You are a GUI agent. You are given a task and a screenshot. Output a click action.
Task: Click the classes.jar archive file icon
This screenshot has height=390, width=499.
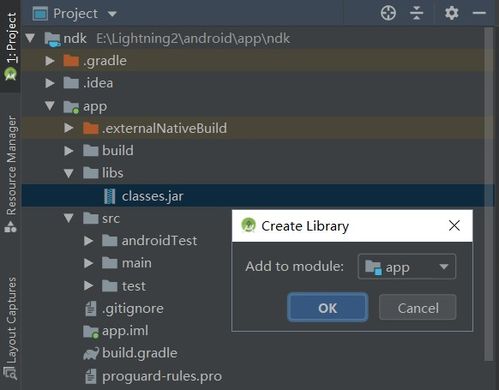[x=110, y=196]
